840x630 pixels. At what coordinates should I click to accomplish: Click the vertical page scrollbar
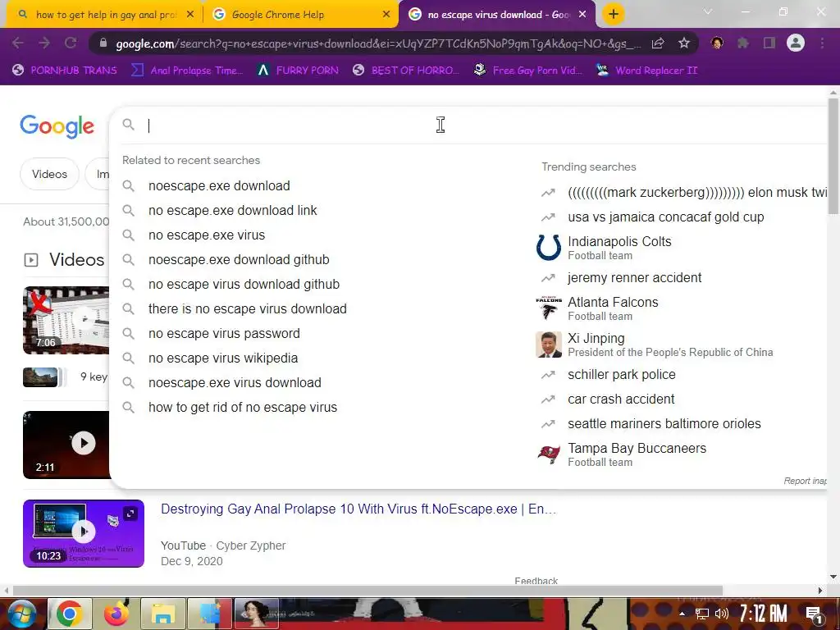(833, 155)
